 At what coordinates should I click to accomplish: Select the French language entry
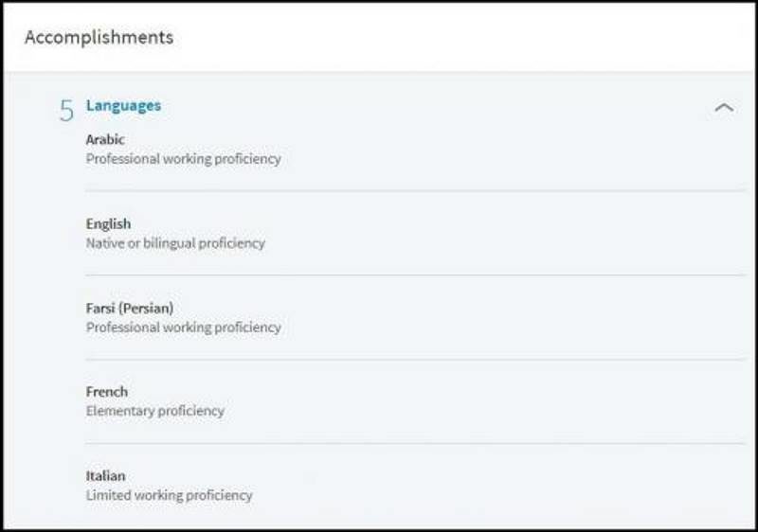107,392
